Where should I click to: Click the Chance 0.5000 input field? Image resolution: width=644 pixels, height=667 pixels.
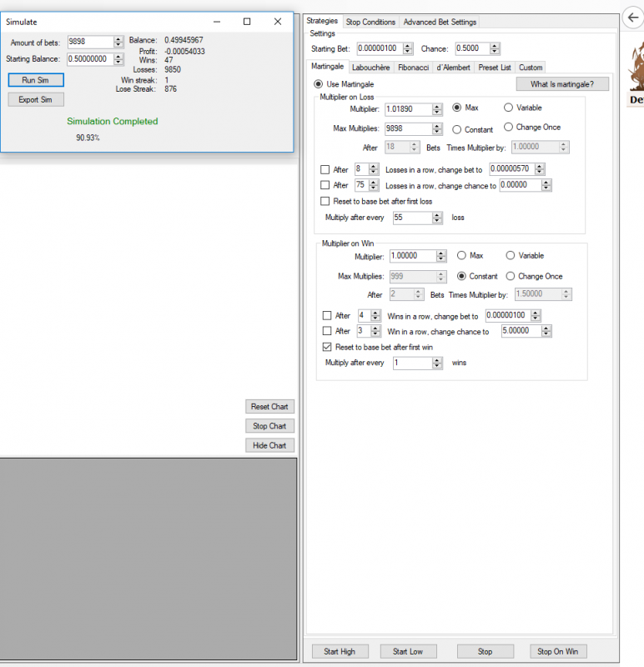tap(472, 48)
